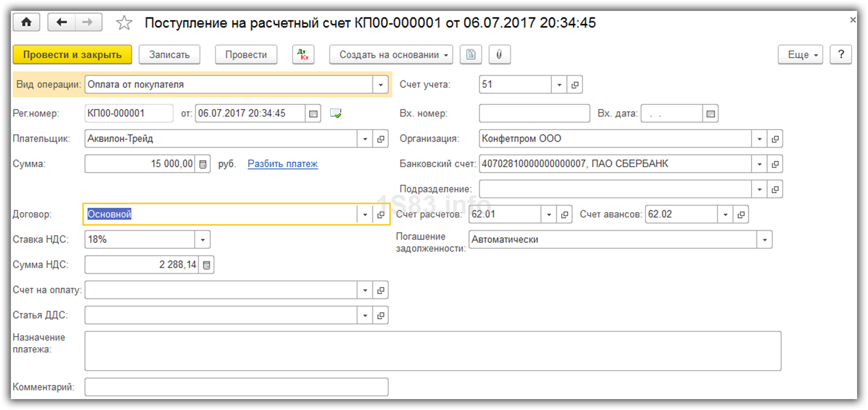Click the posted document status icon

(x=336, y=114)
